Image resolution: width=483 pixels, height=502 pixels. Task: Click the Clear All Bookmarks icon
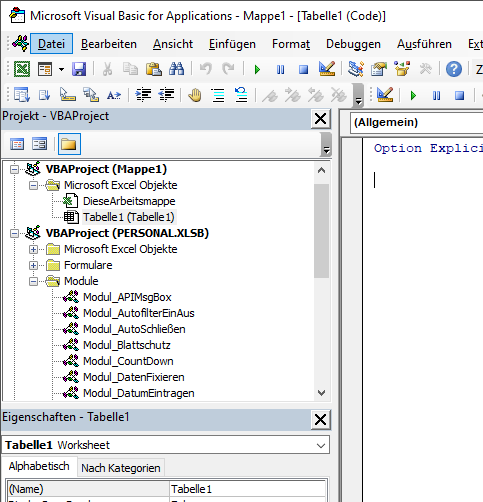339,96
